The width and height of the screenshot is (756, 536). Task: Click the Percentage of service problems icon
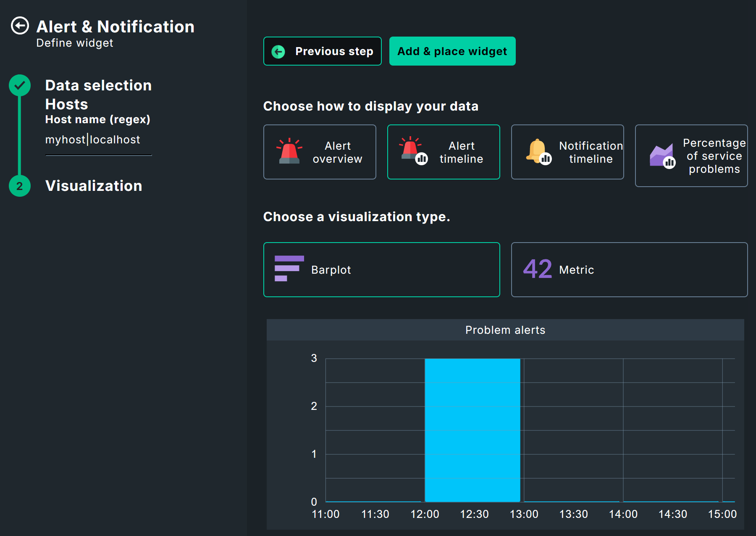pos(661,155)
